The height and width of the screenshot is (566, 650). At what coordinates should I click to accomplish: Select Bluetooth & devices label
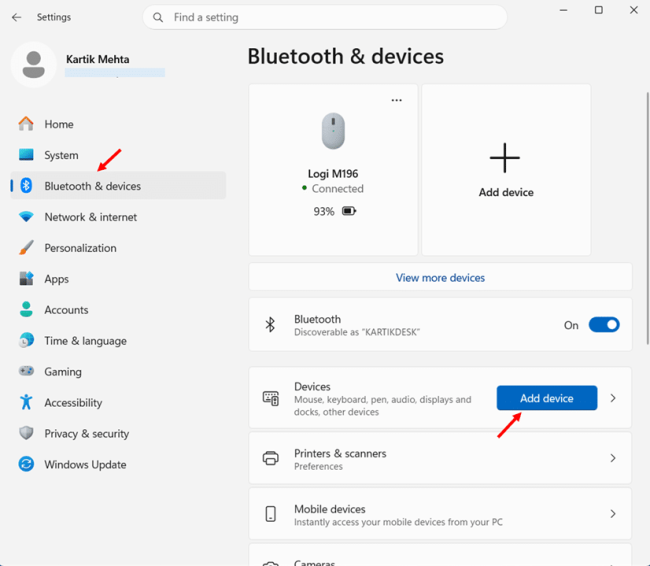[x=93, y=186]
